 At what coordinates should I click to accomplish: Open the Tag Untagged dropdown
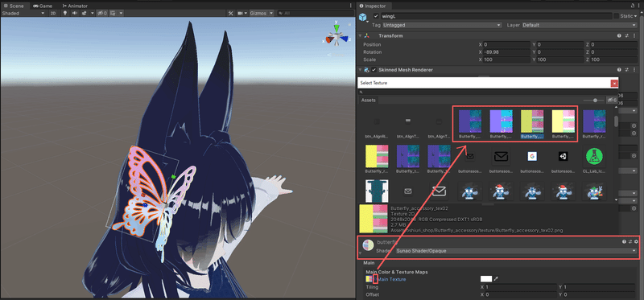(442, 25)
